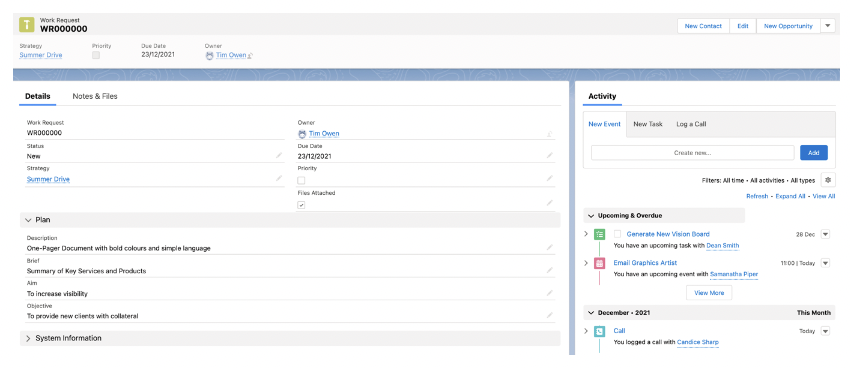850x368 pixels.
Task: Open Samanatha Piper contact link
Action: [733, 274]
